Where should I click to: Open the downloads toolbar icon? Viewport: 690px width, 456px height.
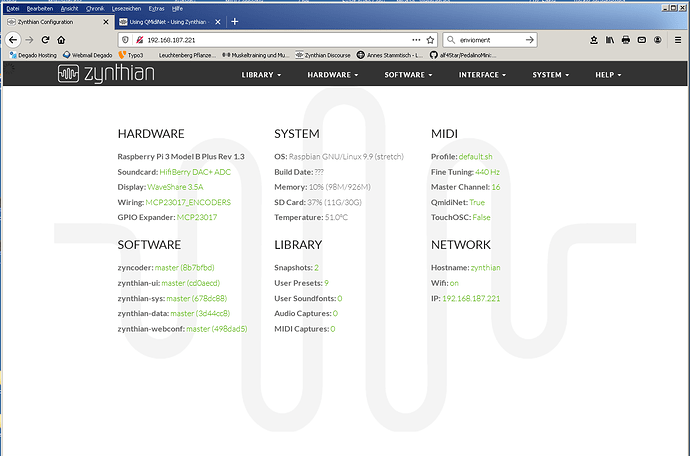point(594,40)
